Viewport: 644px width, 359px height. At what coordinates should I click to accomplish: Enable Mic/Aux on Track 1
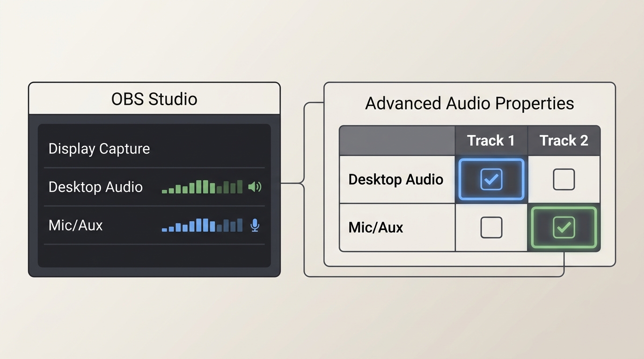491,228
